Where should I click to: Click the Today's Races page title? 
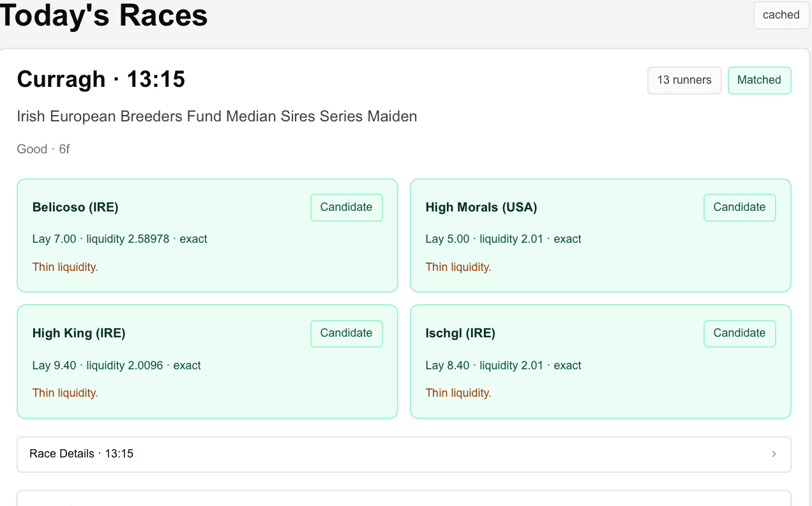pyautogui.click(x=104, y=15)
